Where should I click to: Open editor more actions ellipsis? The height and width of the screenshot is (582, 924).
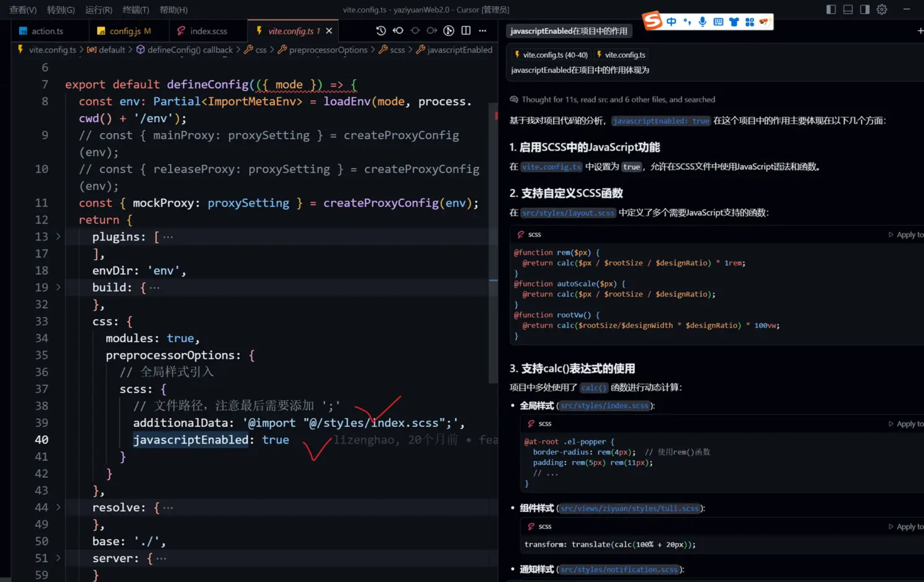pos(483,31)
